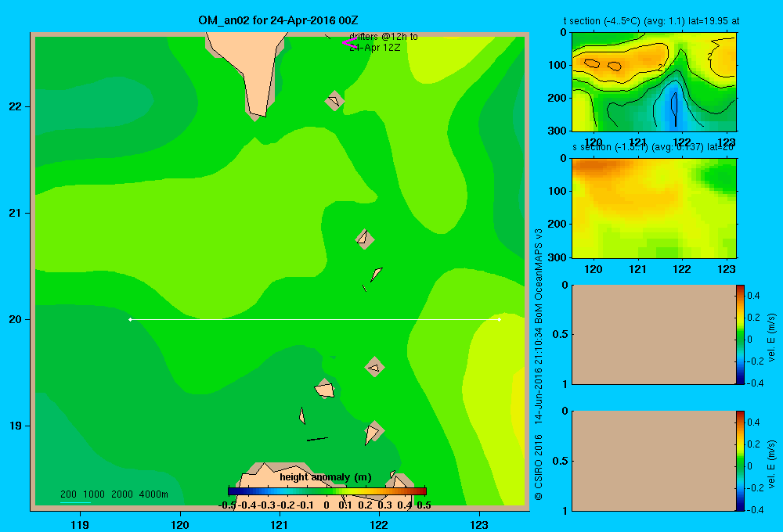Click the s section salinity plot title
This screenshot has height=532, width=783.
tap(653, 147)
